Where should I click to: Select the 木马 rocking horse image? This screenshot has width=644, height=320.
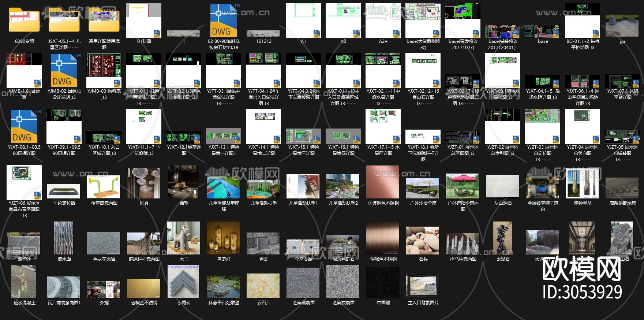pyautogui.click(x=184, y=238)
